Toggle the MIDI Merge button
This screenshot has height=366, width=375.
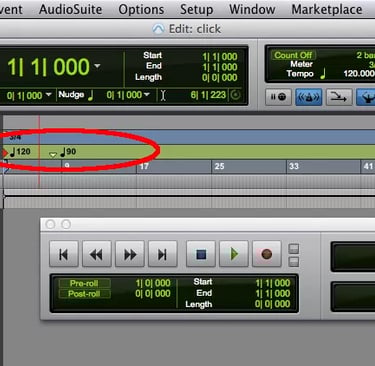coord(339,97)
